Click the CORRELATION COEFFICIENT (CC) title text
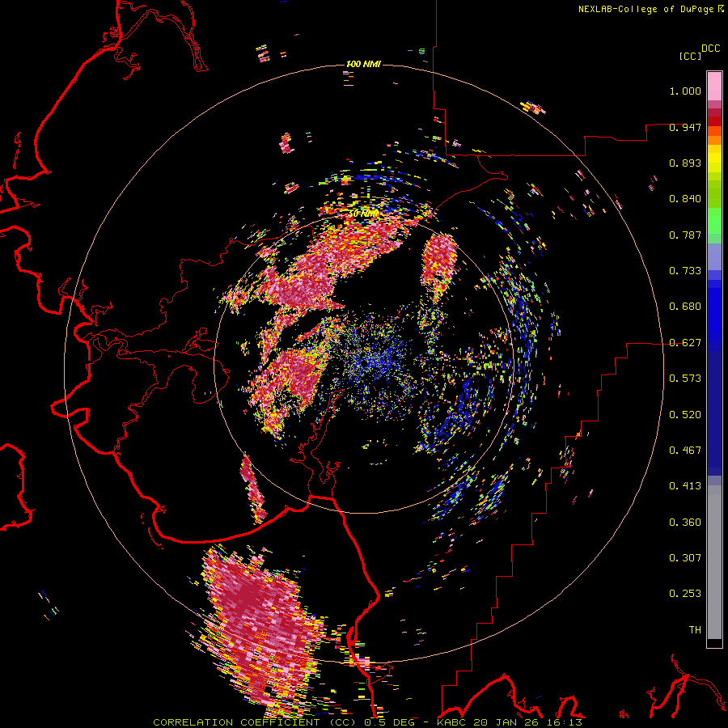 [x=255, y=722]
